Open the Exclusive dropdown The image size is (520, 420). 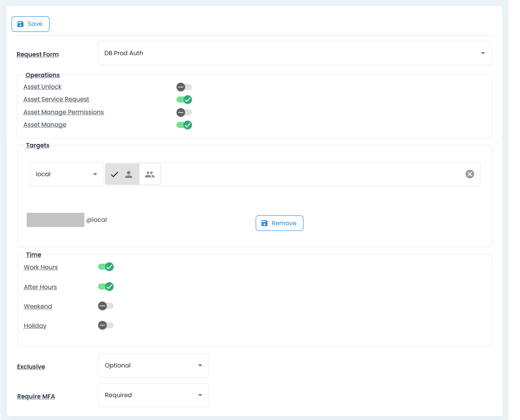[x=153, y=365]
